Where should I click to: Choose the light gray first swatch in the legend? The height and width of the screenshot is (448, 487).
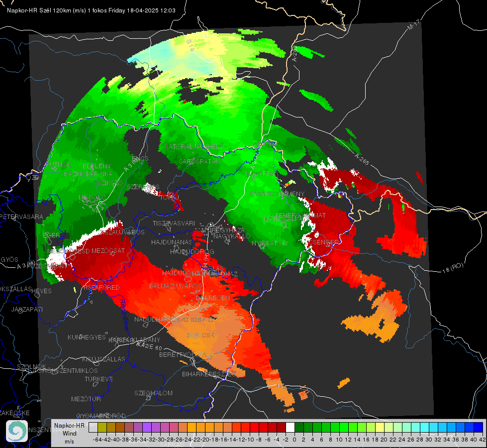pyautogui.click(x=93, y=428)
